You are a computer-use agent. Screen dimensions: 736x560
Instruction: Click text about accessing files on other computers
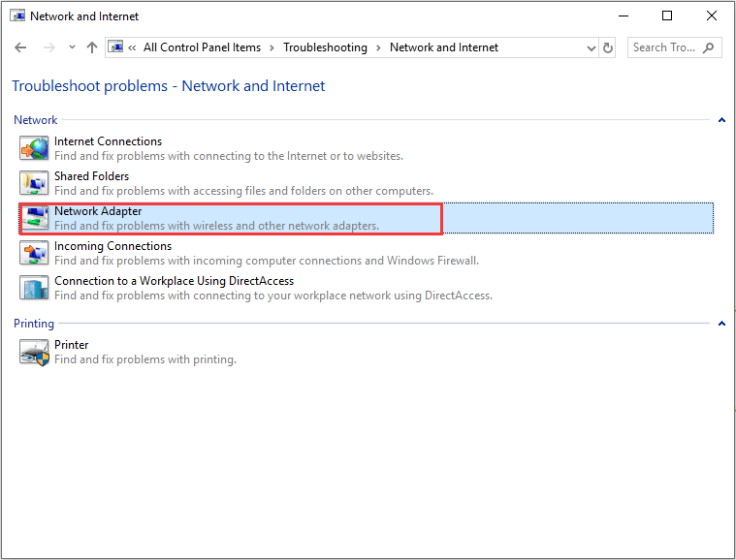[244, 191]
